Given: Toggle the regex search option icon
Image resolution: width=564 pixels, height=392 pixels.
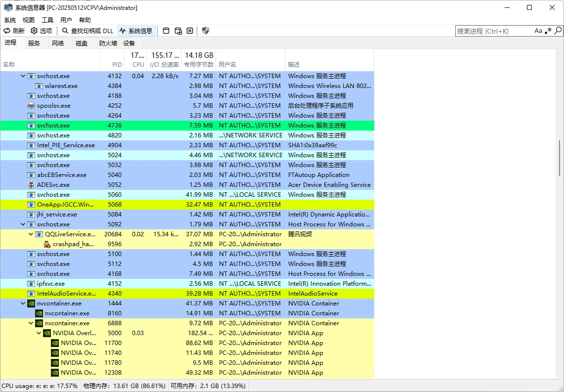Looking at the screenshot, I should point(548,31).
